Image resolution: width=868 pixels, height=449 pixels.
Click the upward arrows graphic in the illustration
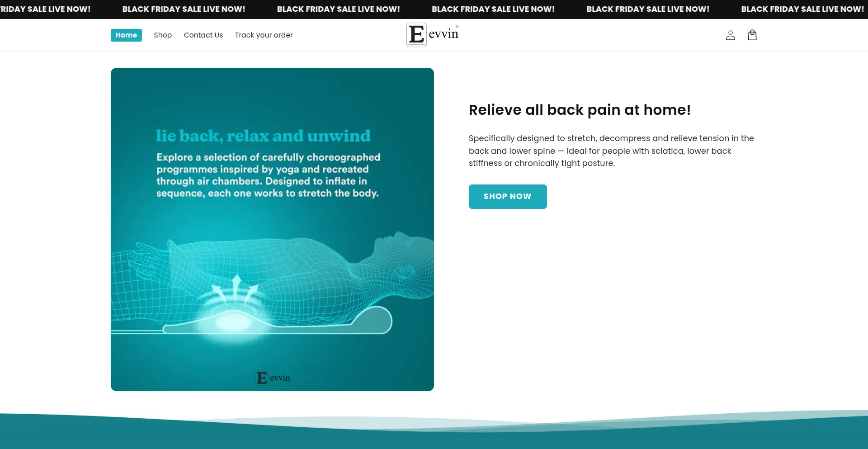coord(236,288)
